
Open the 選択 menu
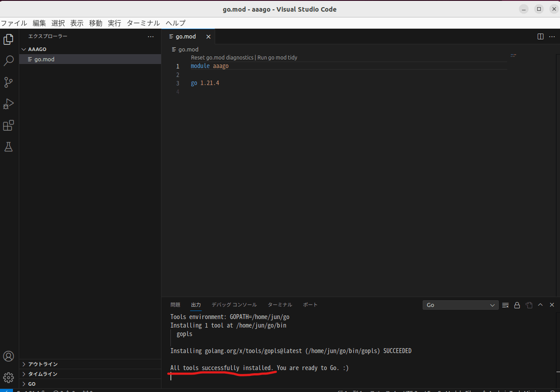tap(58, 23)
